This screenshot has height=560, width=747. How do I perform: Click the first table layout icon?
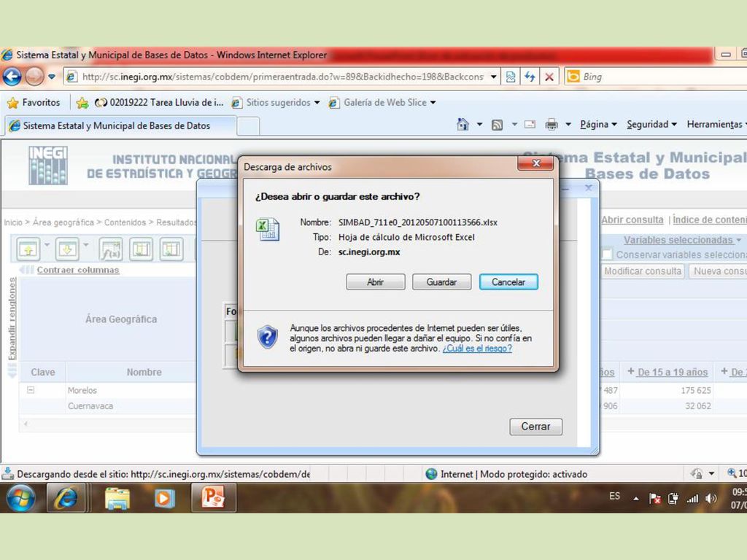141,249
